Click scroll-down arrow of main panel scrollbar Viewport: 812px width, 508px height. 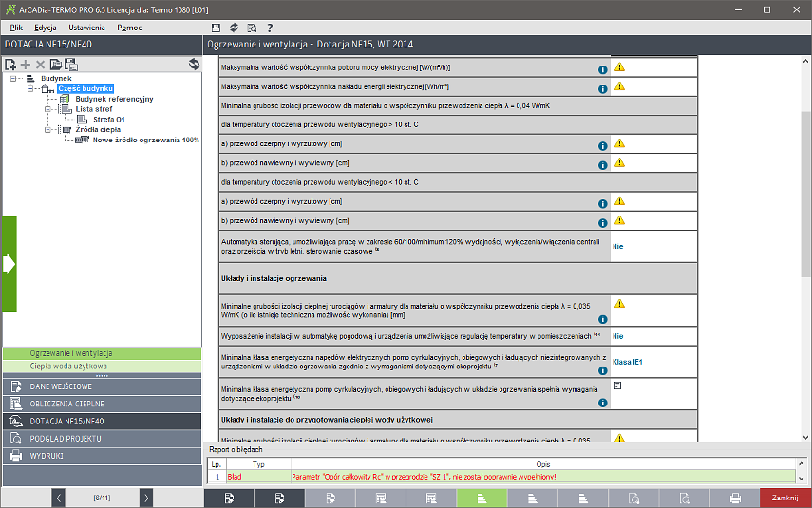[805, 437]
